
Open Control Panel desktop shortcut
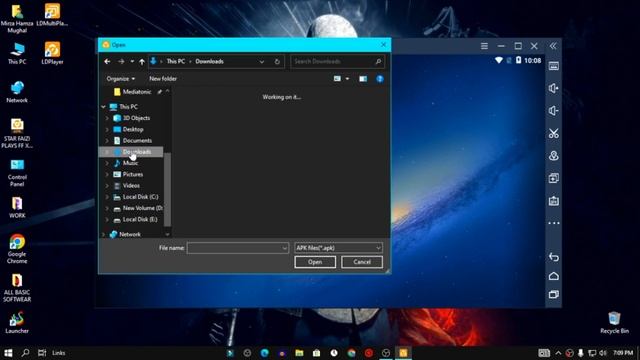point(17,173)
